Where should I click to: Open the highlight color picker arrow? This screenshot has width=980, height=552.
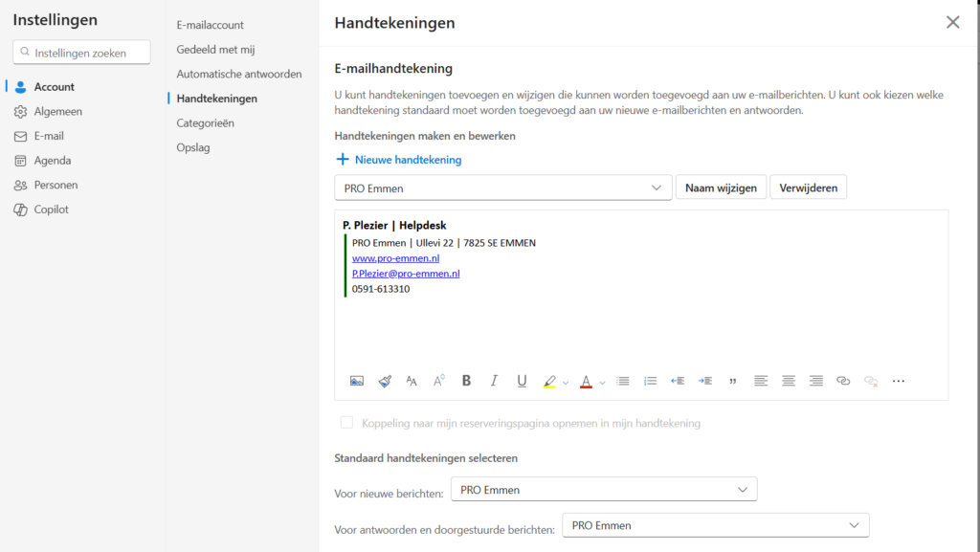(x=566, y=383)
